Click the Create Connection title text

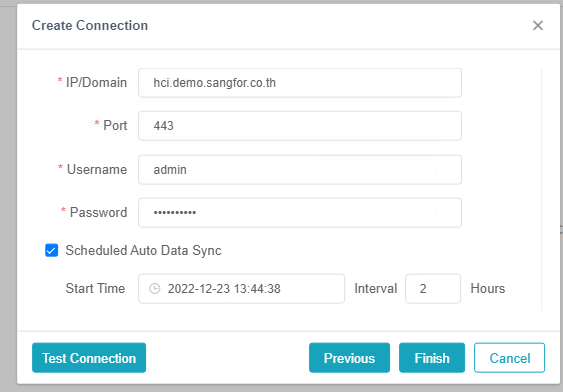pos(90,25)
